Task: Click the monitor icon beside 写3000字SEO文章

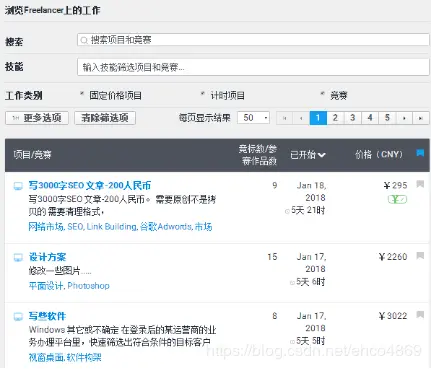Action: 18,186
